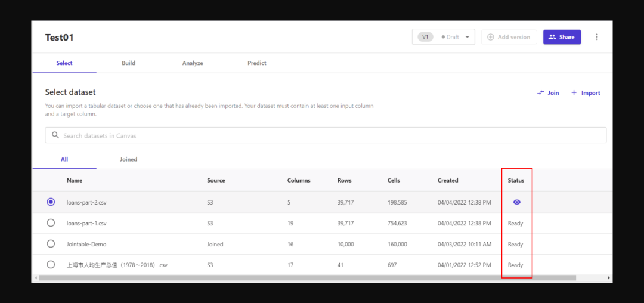Image resolution: width=644 pixels, height=303 pixels.
Task: Click the Test01 model title
Action: click(x=59, y=38)
